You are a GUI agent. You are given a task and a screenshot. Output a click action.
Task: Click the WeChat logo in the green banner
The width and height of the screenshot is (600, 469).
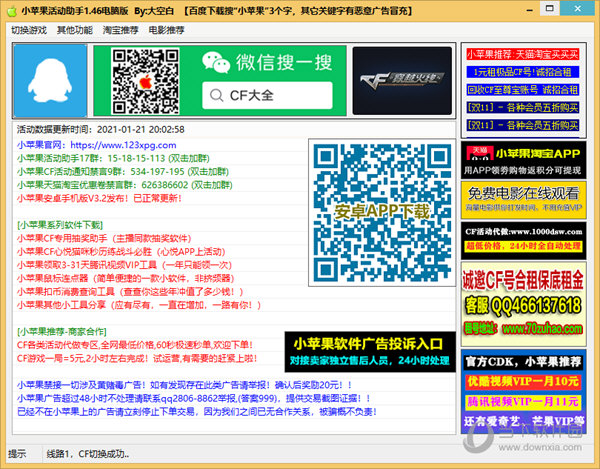pyautogui.click(x=216, y=62)
